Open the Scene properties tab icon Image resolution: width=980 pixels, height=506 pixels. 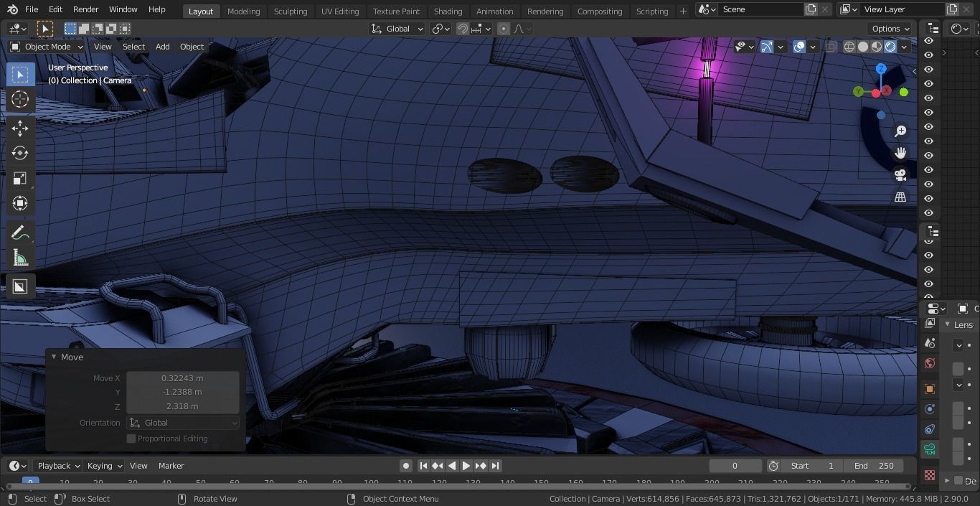[x=930, y=343]
